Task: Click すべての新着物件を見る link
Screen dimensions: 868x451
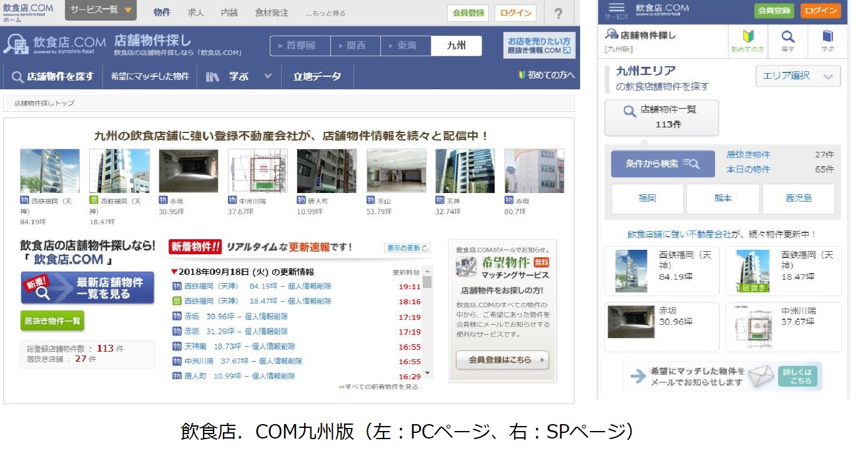Action: tap(378, 387)
